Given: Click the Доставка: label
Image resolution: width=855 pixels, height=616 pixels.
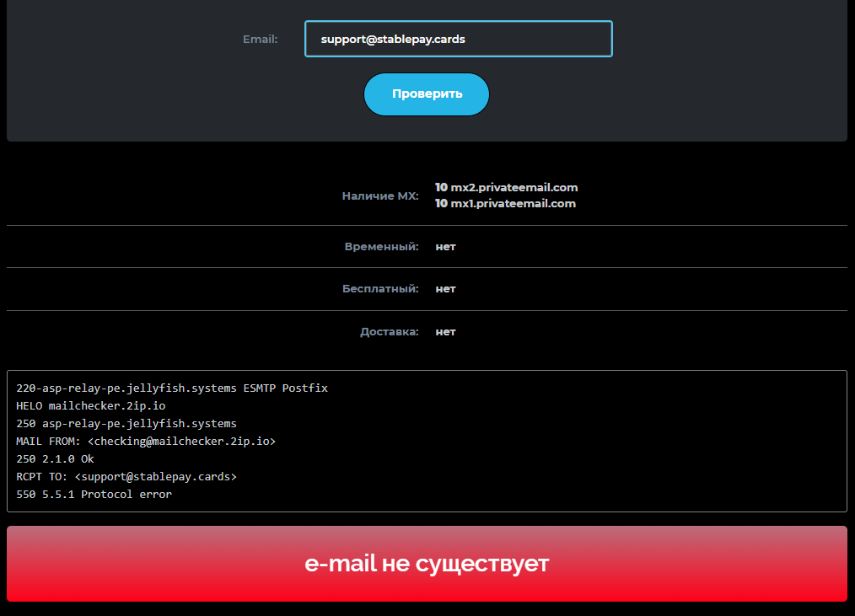Looking at the screenshot, I should pyautogui.click(x=389, y=331).
